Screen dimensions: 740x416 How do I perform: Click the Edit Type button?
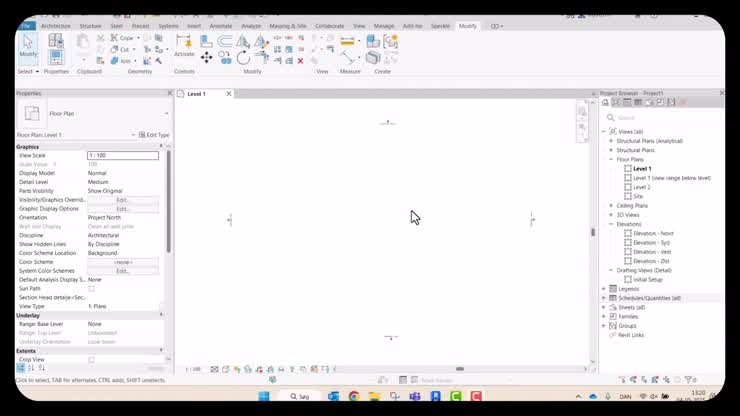[154, 135]
